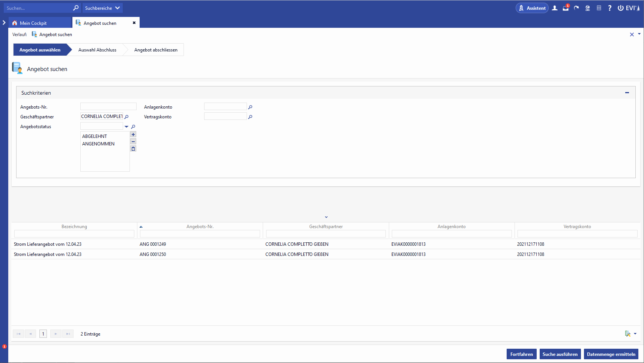This screenshot has height=363, width=644.
Task: Click the Suche ausführen button
Action: click(560, 354)
